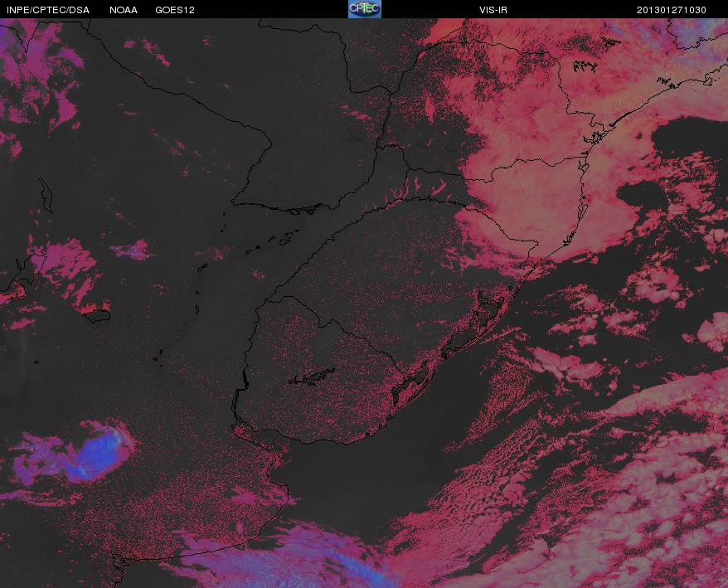Click the black lake outline in the lower left
The image size is (728, 588).
pos(96,316)
